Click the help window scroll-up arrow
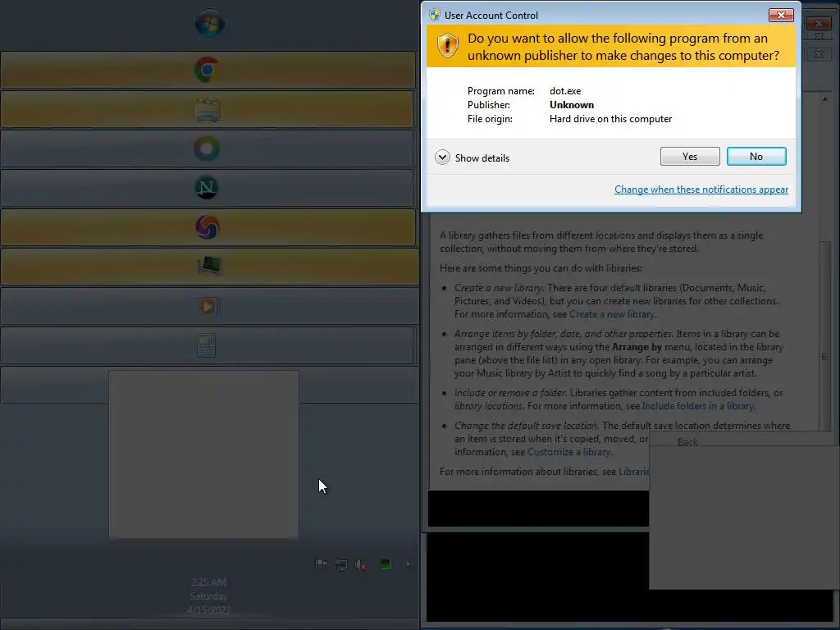This screenshot has width=840, height=630. (825, 99)
